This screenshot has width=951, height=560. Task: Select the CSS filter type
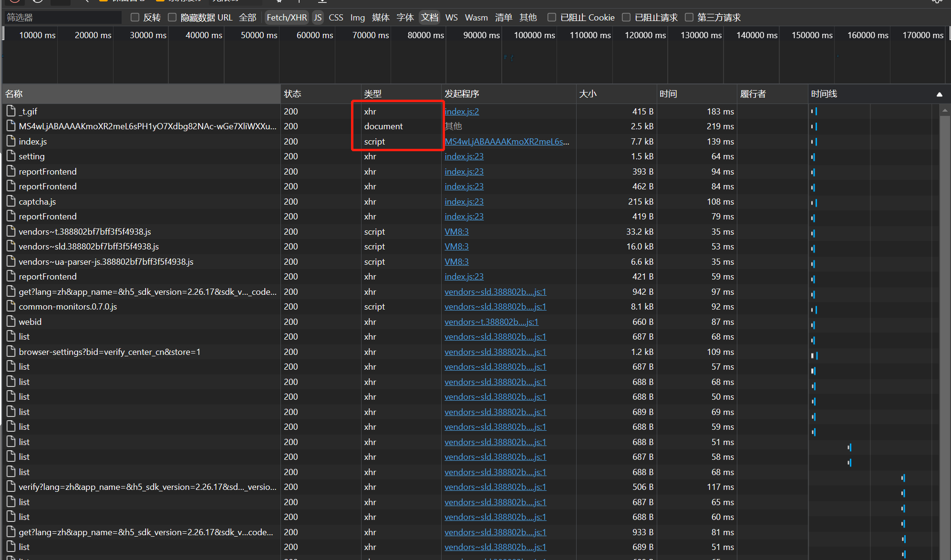coord(336,18)
